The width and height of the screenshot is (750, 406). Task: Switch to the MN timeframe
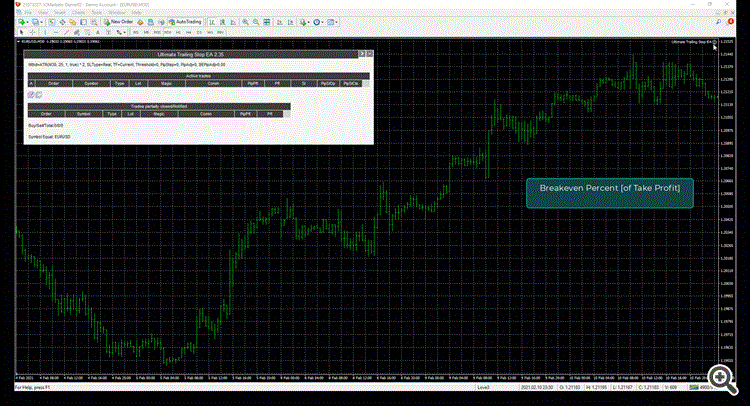point(220,33)
